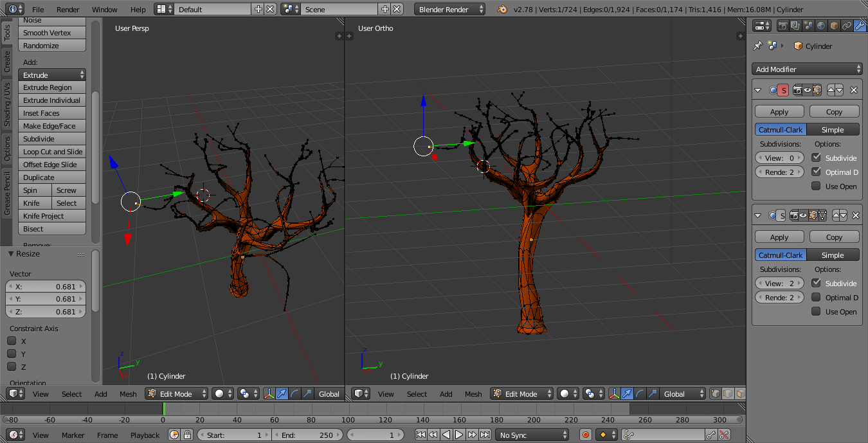The image size is (868, 443).
Task: Click the Render camera properties icon
Action: [782, 26]
